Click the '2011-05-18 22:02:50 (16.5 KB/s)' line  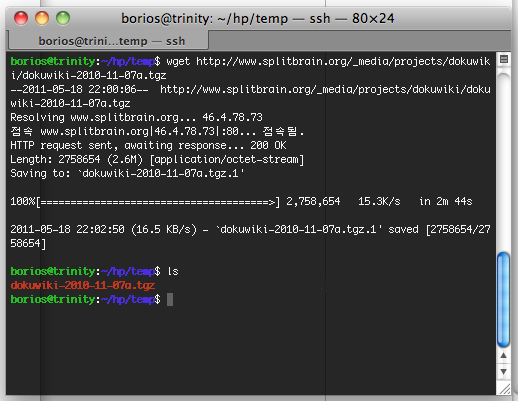[250, 236]
